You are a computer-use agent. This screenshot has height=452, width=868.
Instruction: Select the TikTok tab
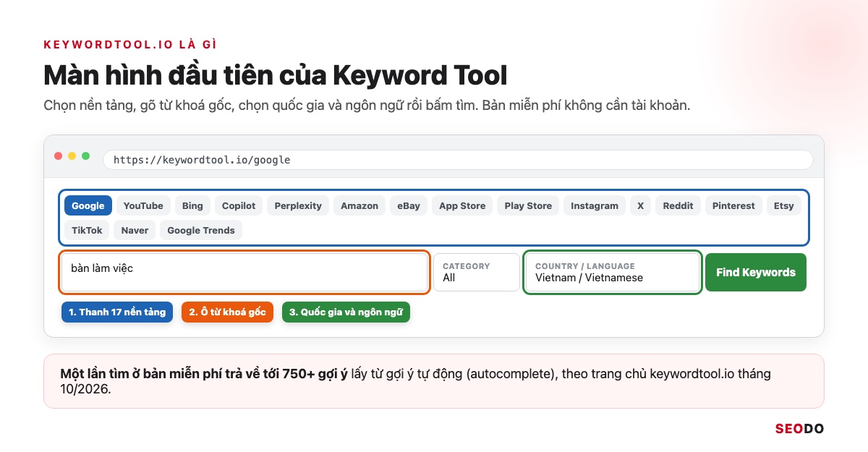coord(87,230)
